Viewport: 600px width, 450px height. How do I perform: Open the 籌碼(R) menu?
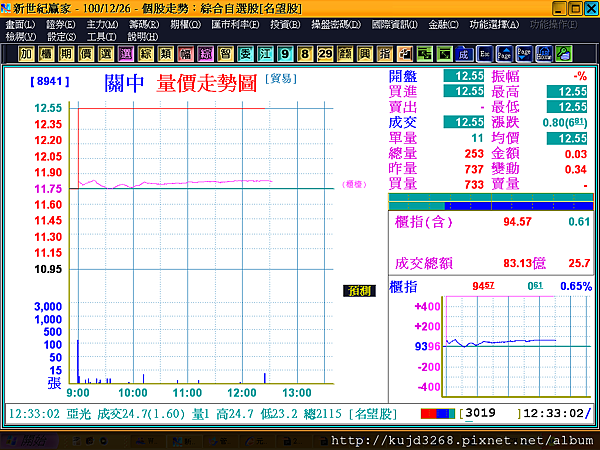(144, 25)
